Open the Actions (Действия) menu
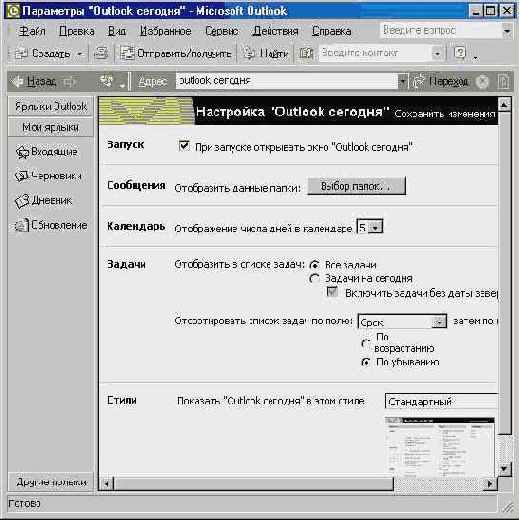The height and width of the screenshot is (520, 519). click(275, 31)
